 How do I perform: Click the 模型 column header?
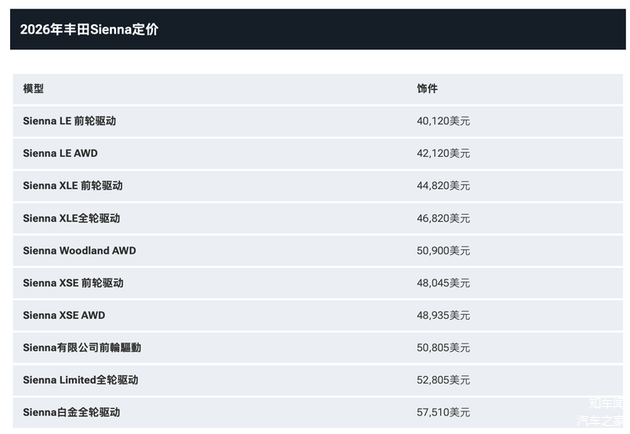coord(34,89)
